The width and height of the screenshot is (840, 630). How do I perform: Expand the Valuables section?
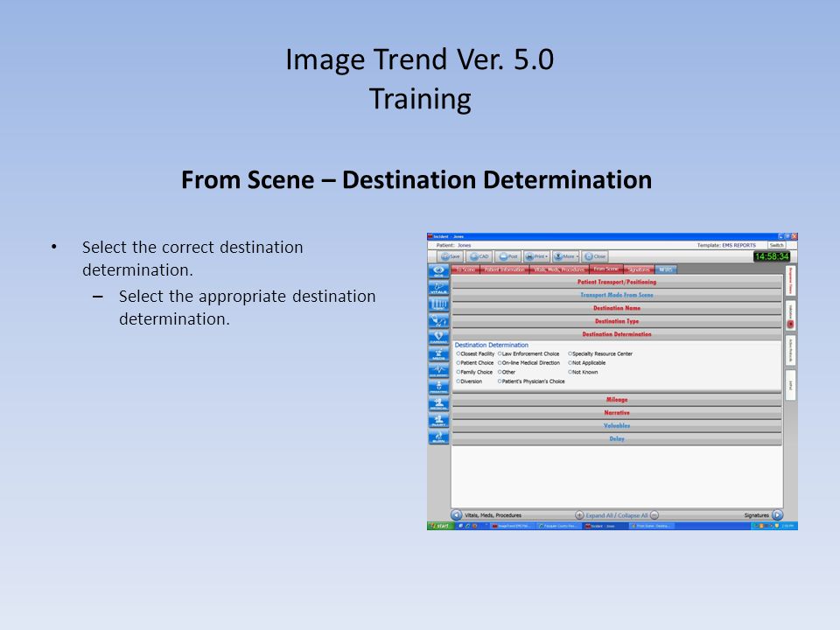click(617, 426)
